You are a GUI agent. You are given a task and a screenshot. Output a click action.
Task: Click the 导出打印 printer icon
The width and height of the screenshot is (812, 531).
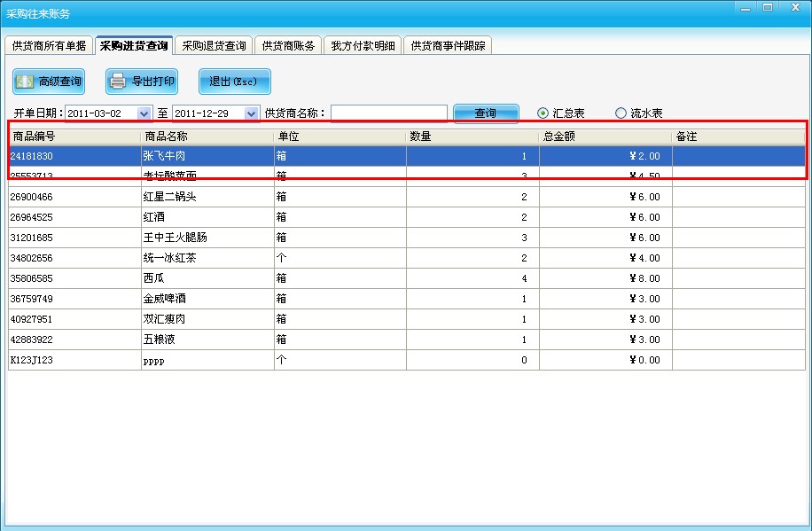[118, 82]
